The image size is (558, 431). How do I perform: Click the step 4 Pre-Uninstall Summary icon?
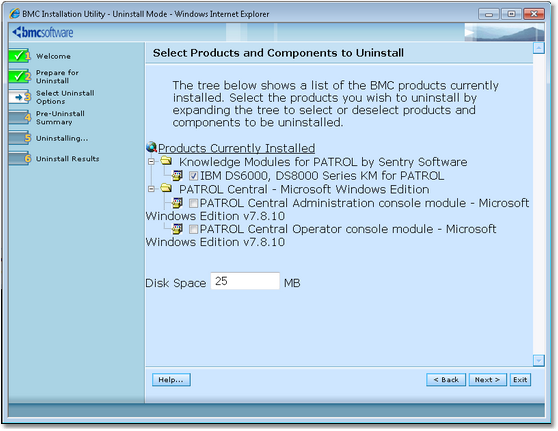(x=20, y=117)
